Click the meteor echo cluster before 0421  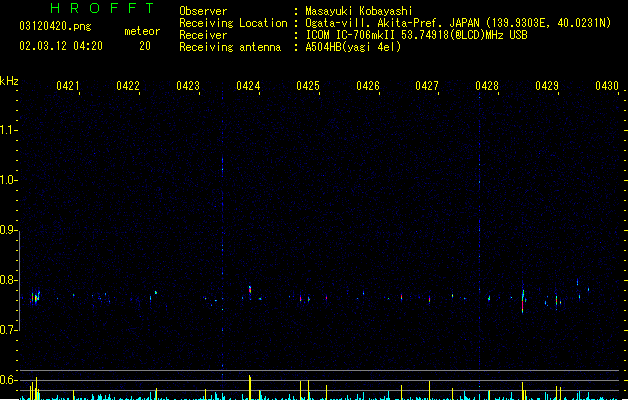coord(35,298)
